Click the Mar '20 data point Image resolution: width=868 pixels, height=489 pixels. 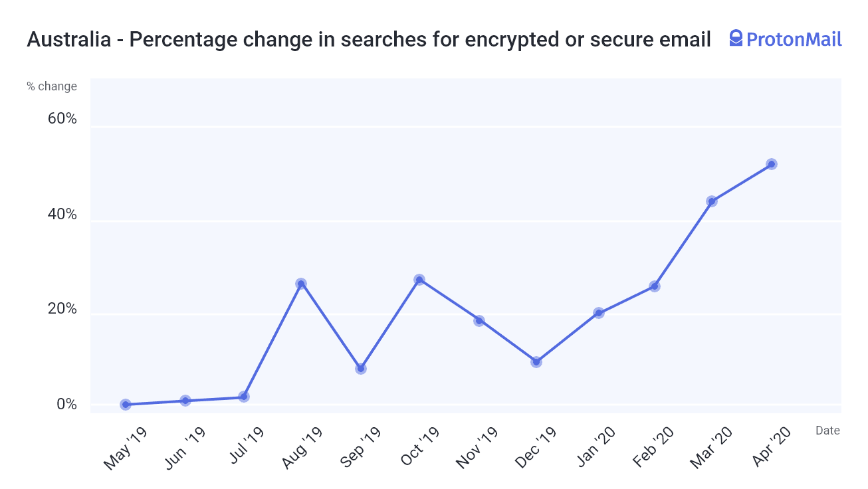(712, 201)
